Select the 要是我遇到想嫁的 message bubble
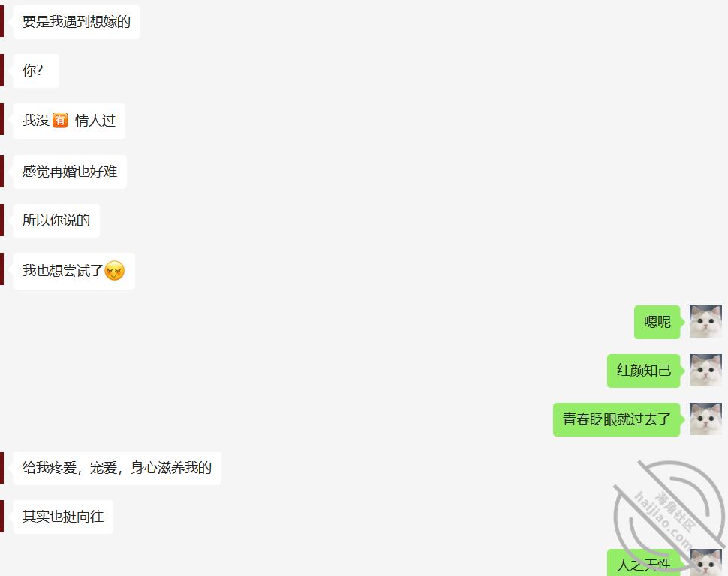This screenshot has width=728, height=576. (x=77, y=22)
